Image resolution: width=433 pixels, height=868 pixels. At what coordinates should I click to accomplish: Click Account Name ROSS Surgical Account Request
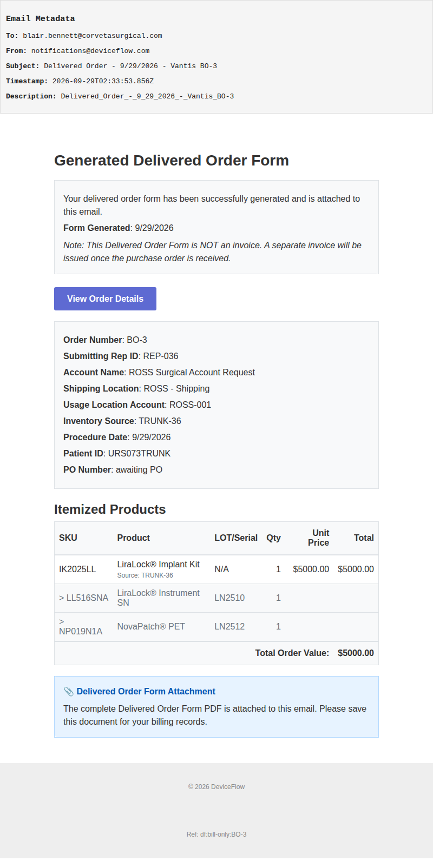click(159, 372)
